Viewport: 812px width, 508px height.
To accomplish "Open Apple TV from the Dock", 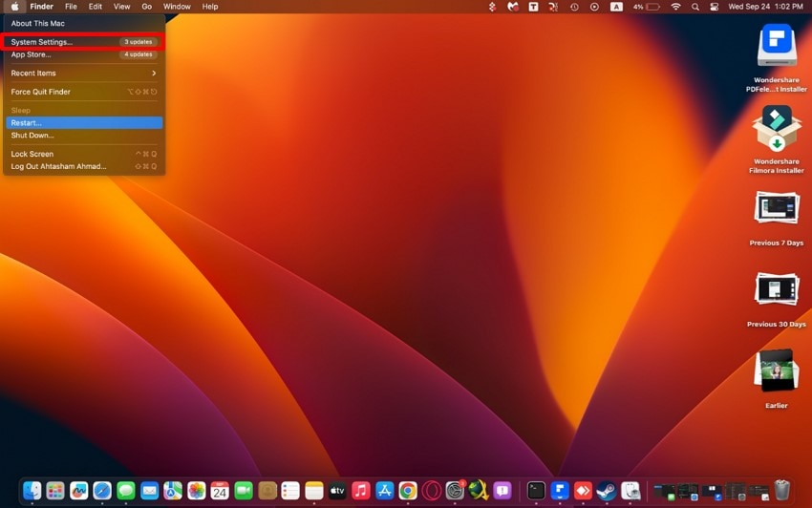I will (x=337, y=491).
